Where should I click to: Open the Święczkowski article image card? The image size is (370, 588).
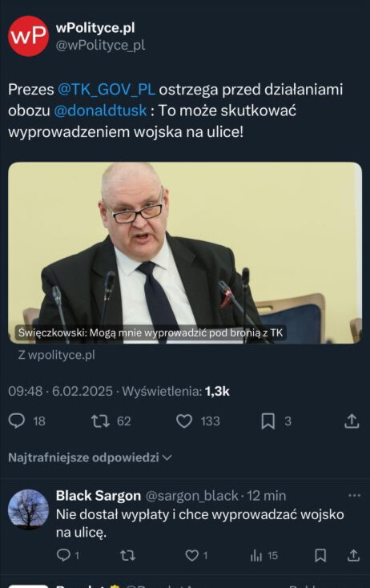185,253
